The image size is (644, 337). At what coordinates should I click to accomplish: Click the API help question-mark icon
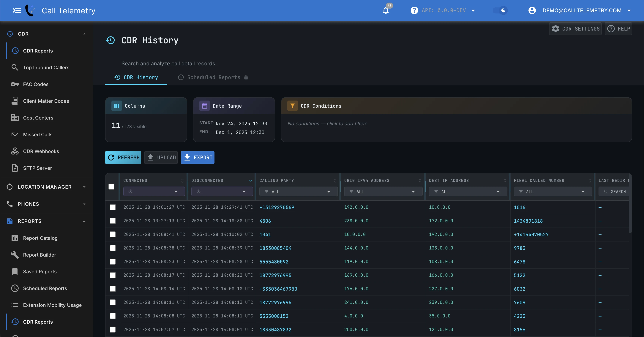[414, 10]
